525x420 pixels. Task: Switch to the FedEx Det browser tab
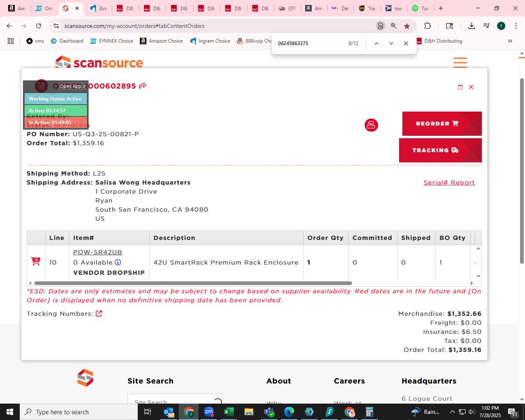(340, 8)
